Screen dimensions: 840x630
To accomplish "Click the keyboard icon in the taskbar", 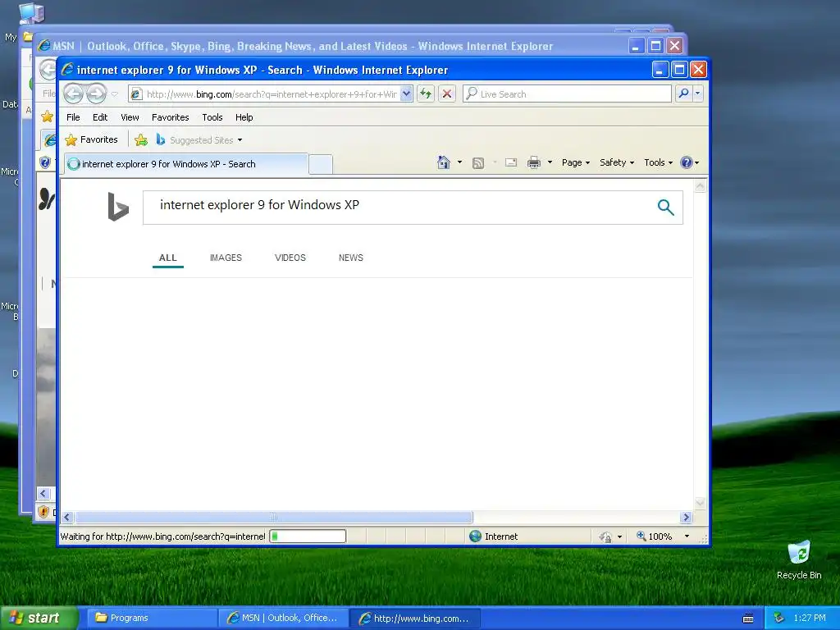I will [748, 619].
